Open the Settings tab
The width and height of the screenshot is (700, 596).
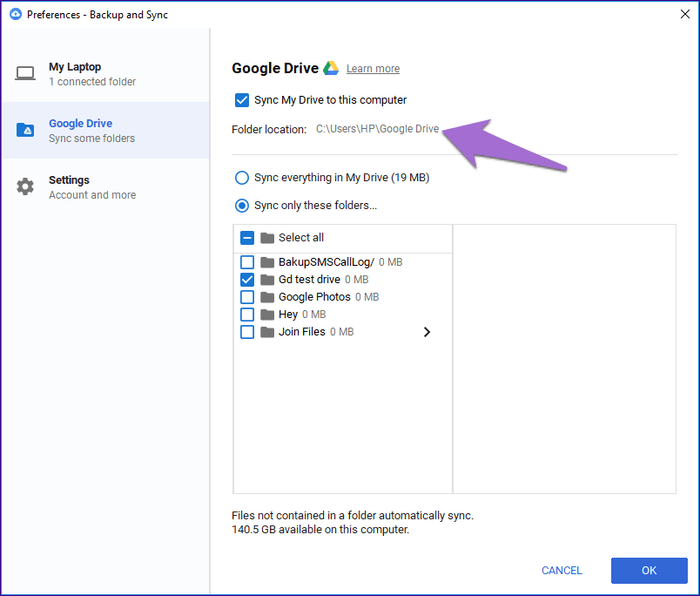(106, 187)
